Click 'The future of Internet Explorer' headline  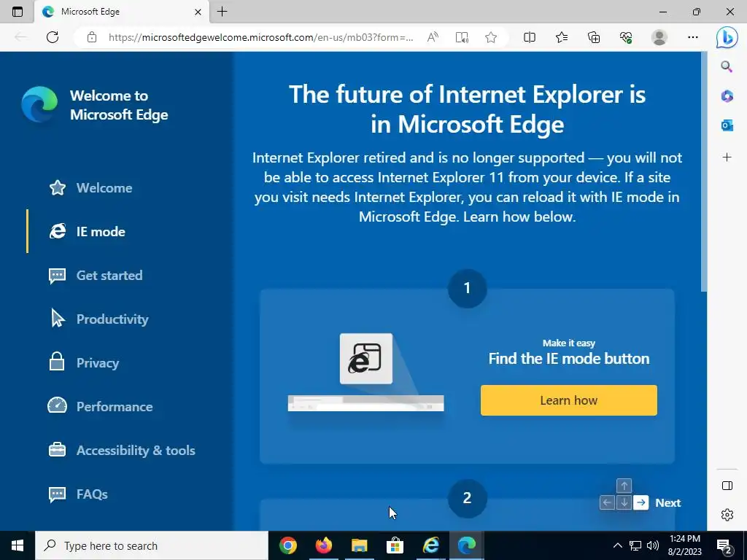(x=467, y=109)
